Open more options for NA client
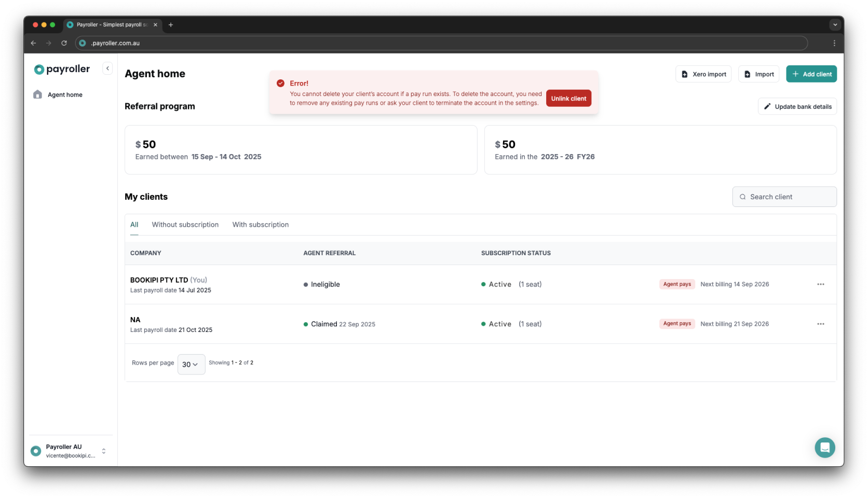 pos(821,324)
